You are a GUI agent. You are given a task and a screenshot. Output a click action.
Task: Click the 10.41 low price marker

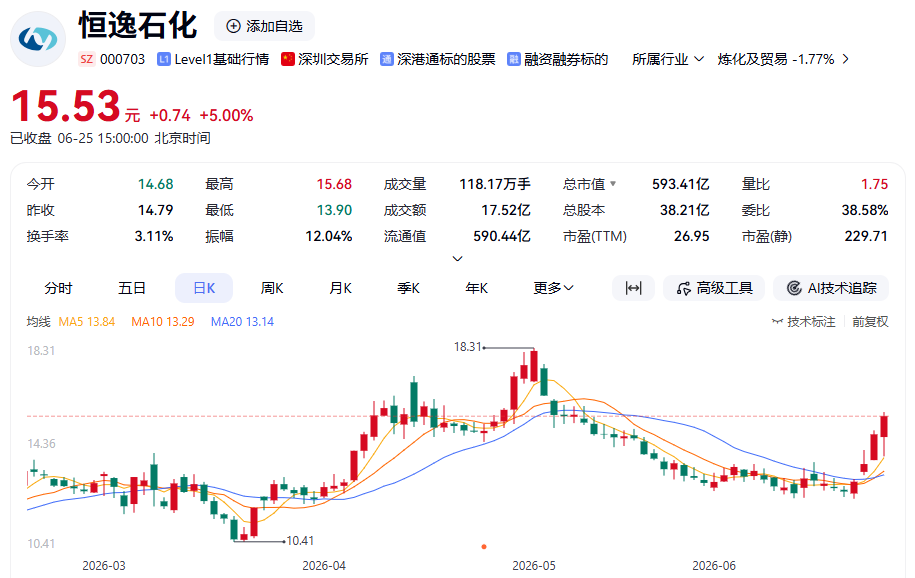click(300, 541)
